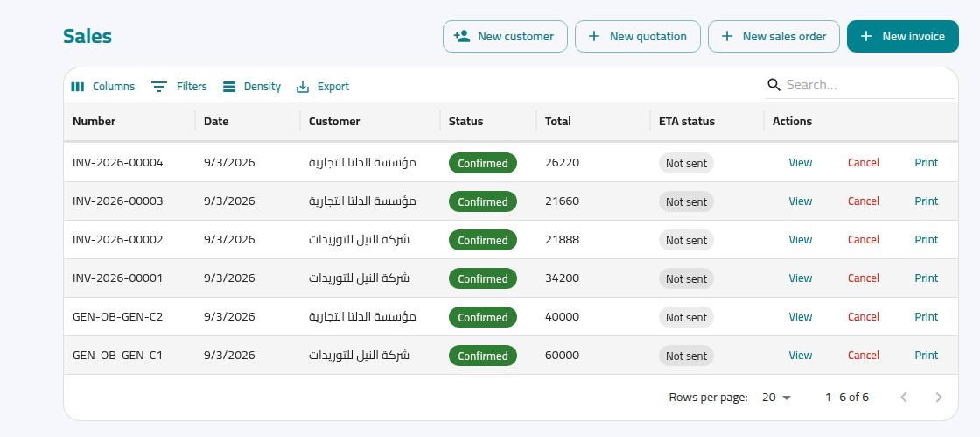Click the New quotation button label

(x=648, y=36)
